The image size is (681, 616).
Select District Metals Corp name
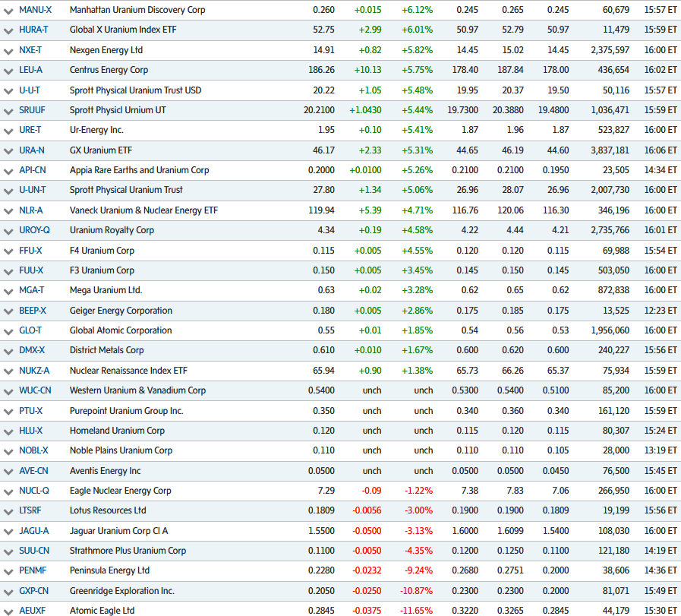(107, 349)
